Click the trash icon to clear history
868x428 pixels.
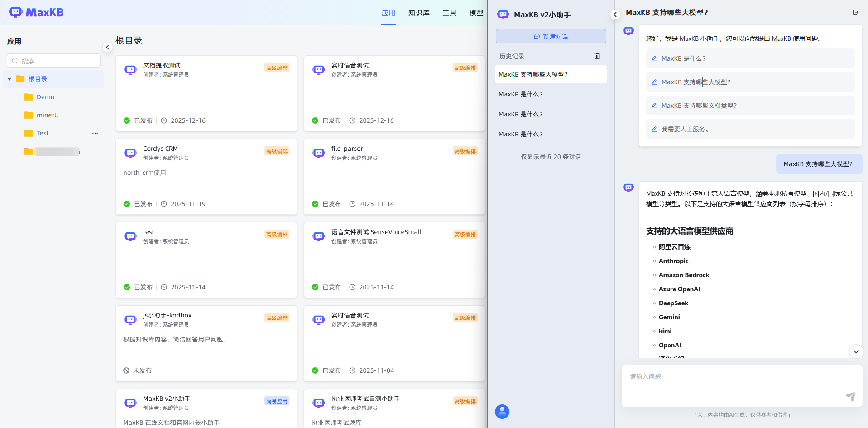597,56
